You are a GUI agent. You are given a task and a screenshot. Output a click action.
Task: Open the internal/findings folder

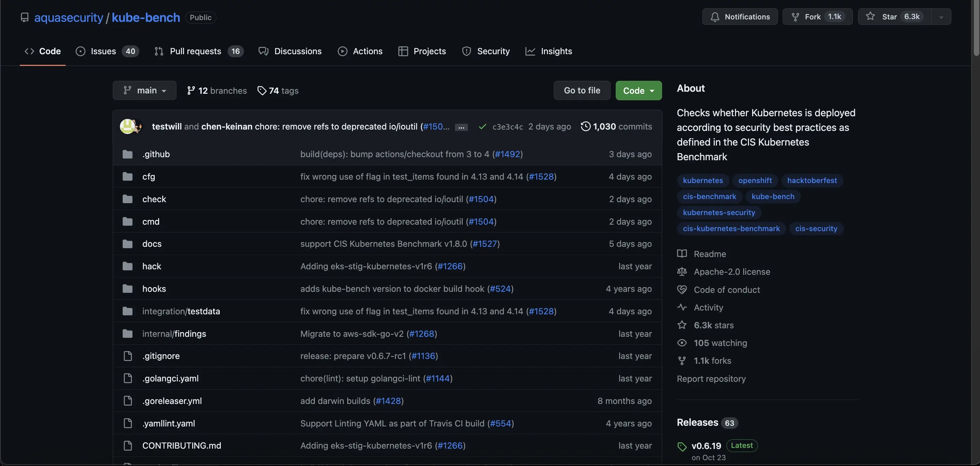[174, 333]
